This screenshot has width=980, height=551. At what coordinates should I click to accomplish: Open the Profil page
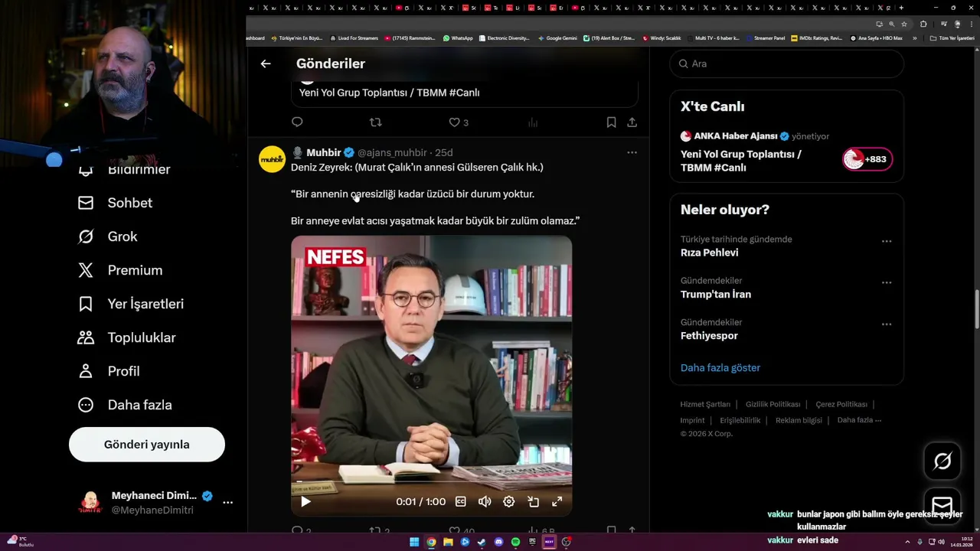coord(108,371)
